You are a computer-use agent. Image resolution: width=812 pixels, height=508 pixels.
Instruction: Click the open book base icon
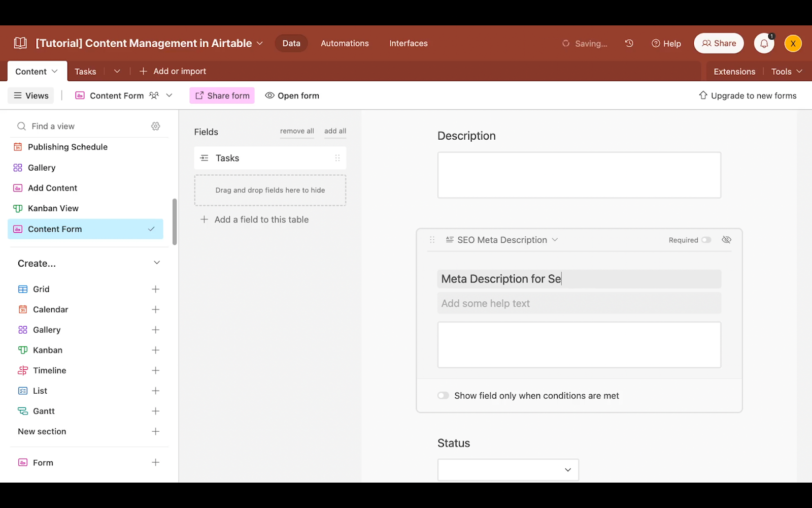click(x=20, y=43)
